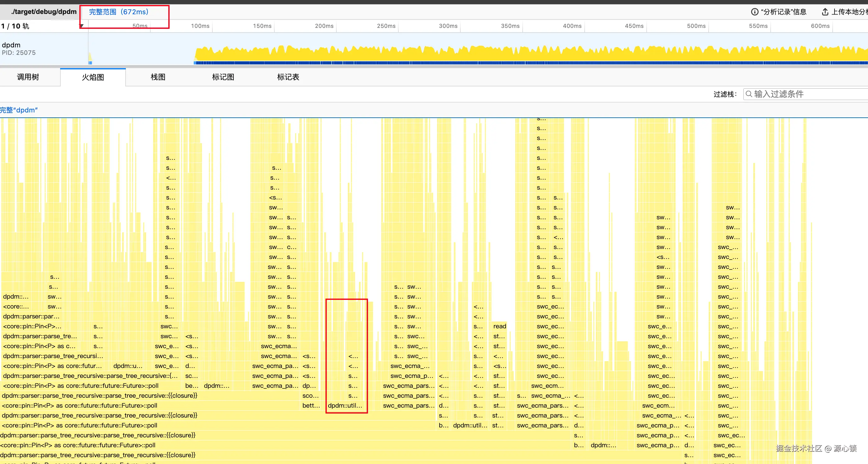Open the 栈图 tab
The height and width of the screenshot is (464, 868).
(158, 77)
